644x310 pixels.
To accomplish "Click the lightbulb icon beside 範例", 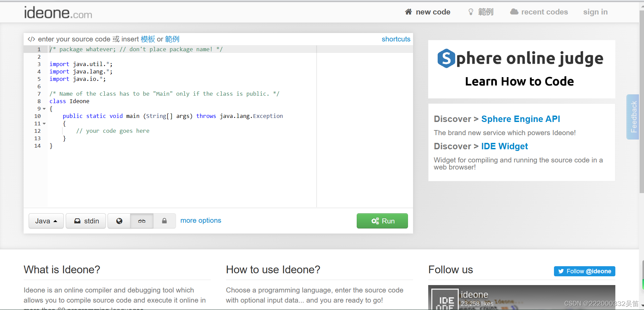I will [471, 12].
